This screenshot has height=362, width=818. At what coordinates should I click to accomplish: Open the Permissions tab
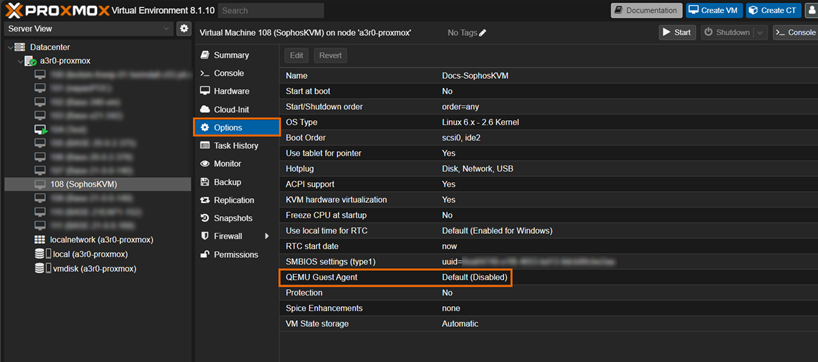click(236, 255)
